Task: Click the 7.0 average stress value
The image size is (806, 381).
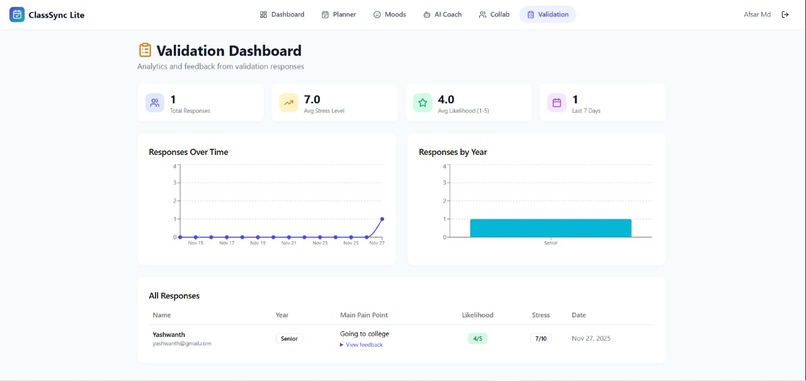Action: click(x=312, y=99)
